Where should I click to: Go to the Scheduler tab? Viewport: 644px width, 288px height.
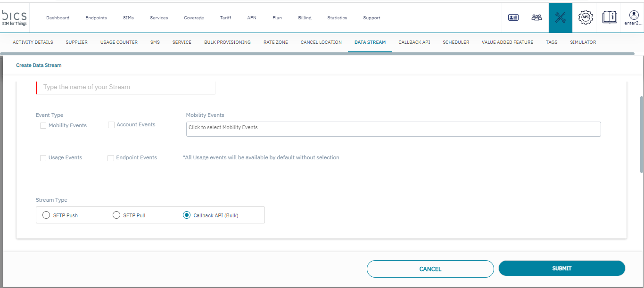(x=455, y=42)
